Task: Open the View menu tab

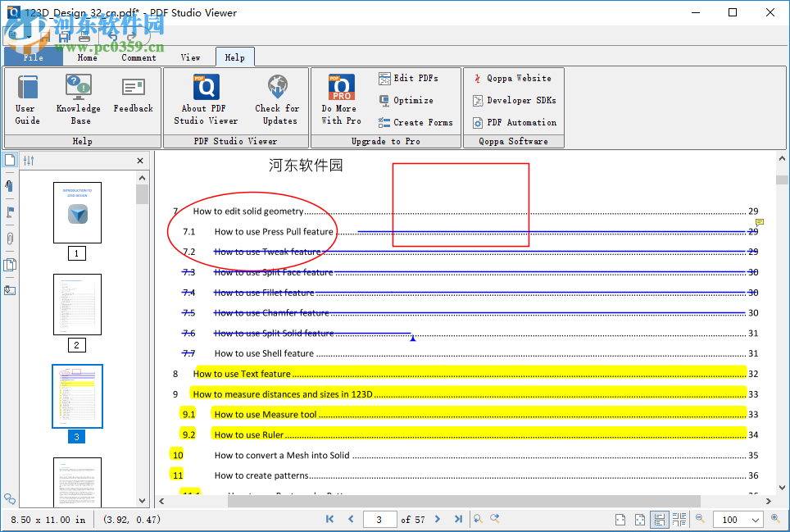Action: tap(190, 57)
